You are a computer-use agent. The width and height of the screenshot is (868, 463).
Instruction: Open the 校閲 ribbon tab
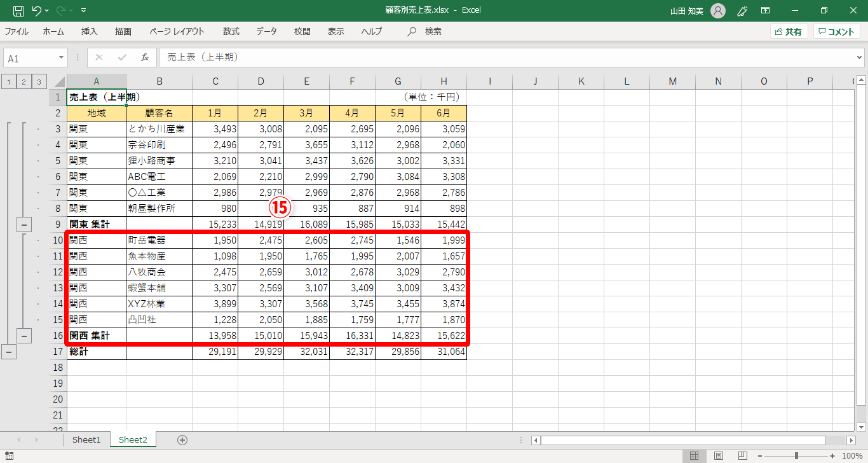coord(302,31)
